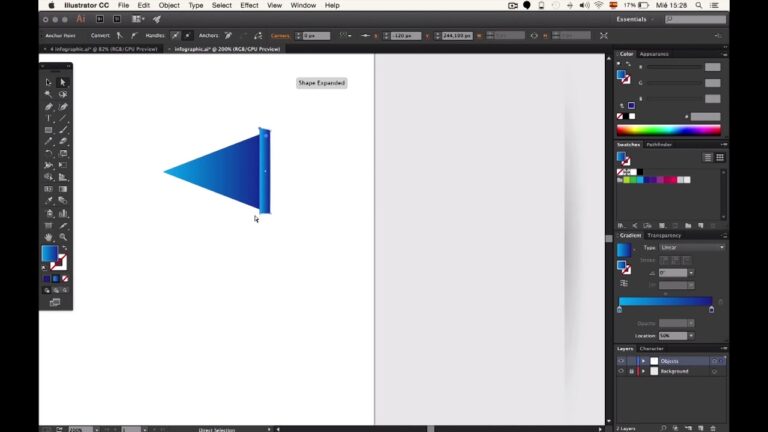Open the Swatch Libraries menu icon

621,226
